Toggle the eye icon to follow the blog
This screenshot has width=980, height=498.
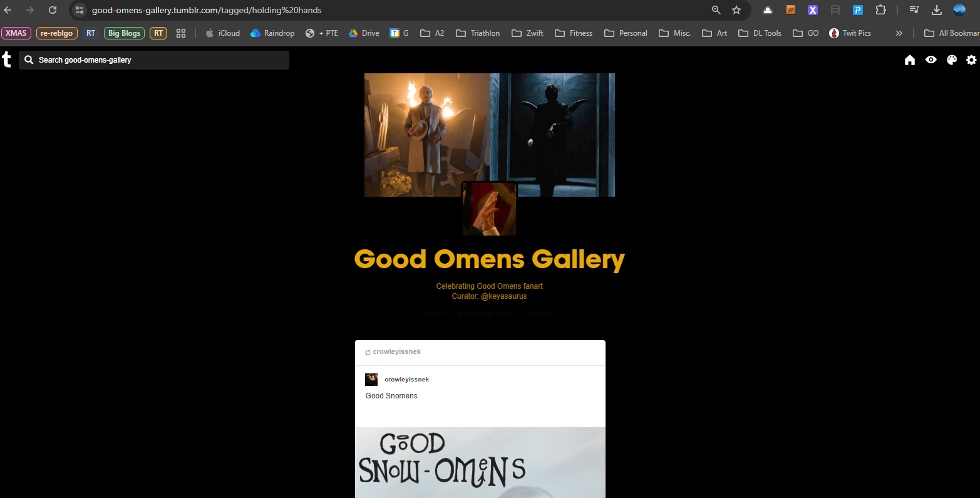[x=931, y=60]
